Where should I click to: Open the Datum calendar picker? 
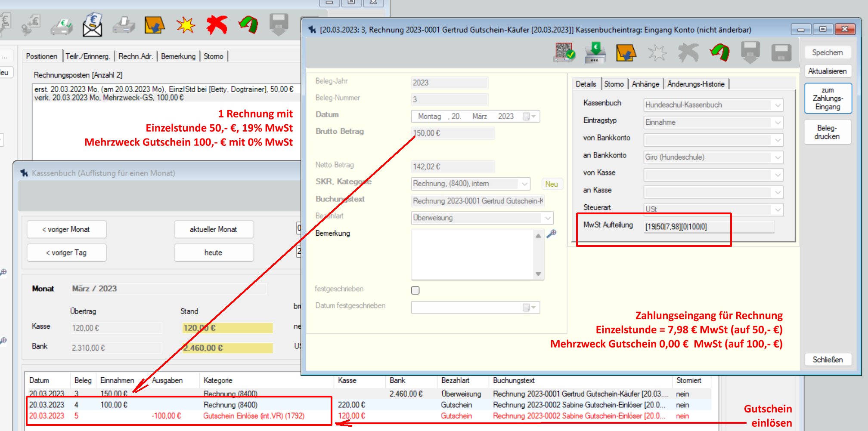pos(529,117)
